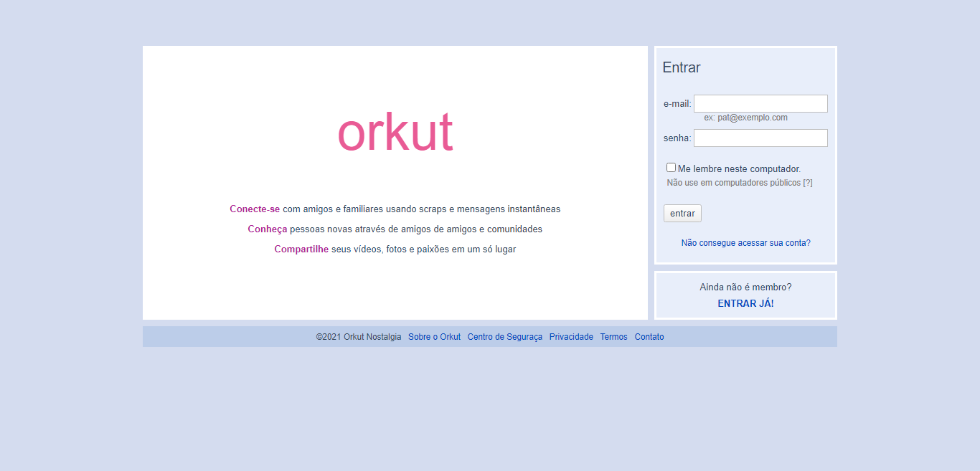Open 'Centro de Segurança' footer link
The image size is (980, 471).
click(505, 337)
